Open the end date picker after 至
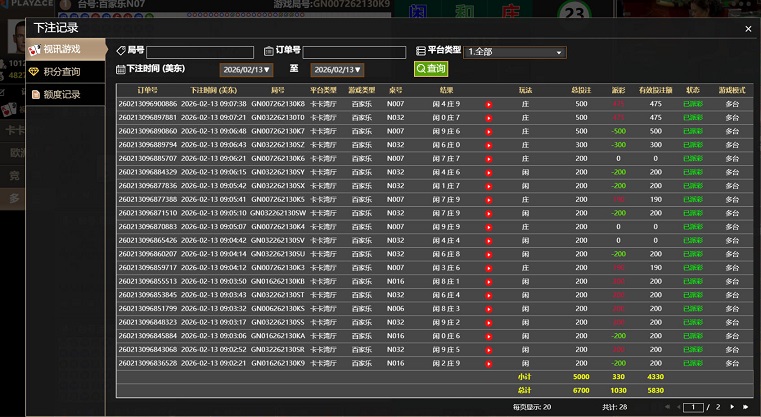761x417 pixels. [337, 70]
